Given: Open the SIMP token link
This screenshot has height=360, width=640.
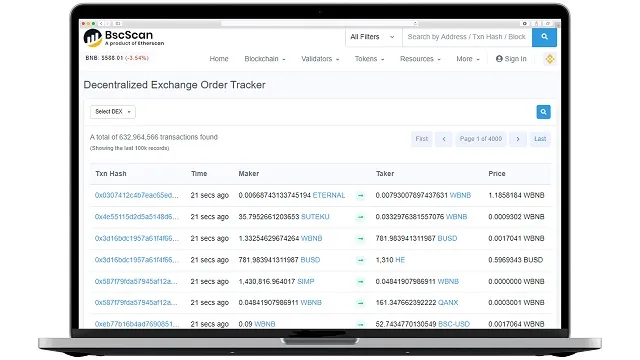Looking at the screenshot, I should [306, 282].
